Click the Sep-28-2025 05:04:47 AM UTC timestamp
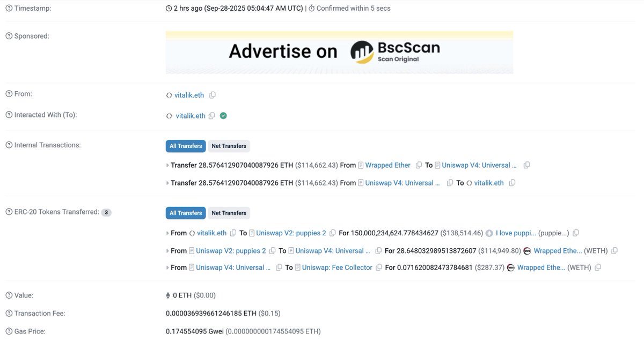 point(254,9)
